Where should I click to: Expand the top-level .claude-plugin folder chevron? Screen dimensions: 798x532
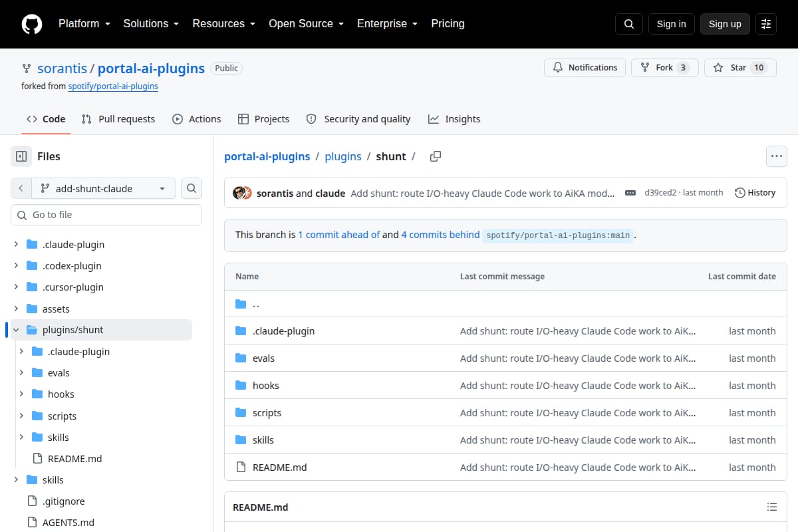pyautogui.click(x=16, y=244)
